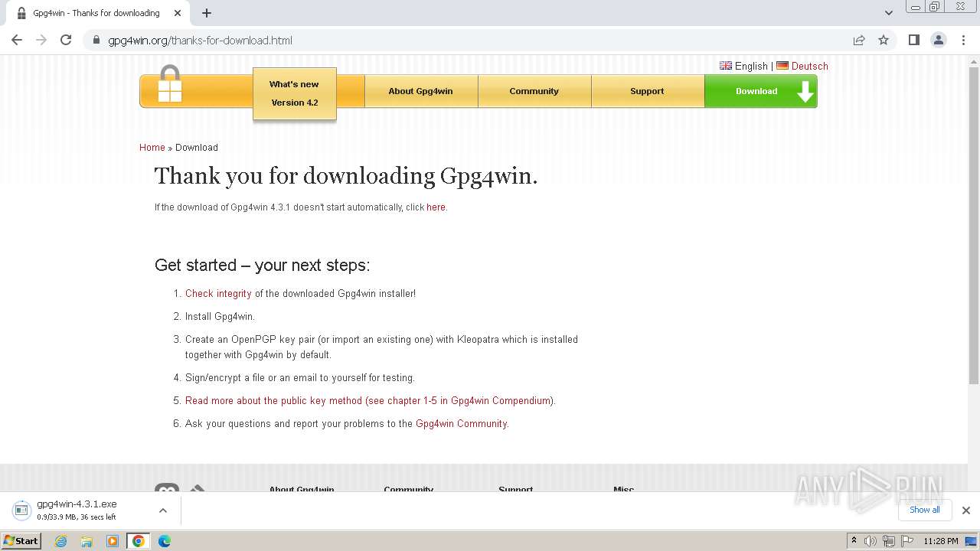Close the Gpg4win tab
Image resolution: width=980 pixels, height=551 pixels.
click(x=178, y=13)
